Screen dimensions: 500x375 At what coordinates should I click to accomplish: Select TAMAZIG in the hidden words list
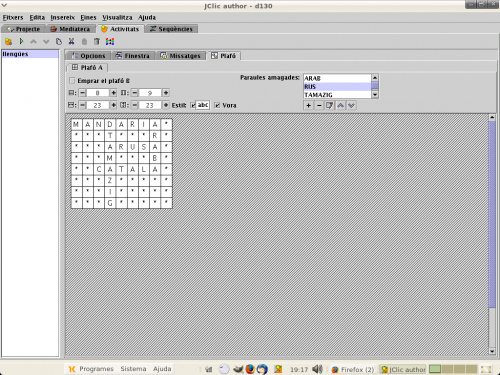click(337, 95)
